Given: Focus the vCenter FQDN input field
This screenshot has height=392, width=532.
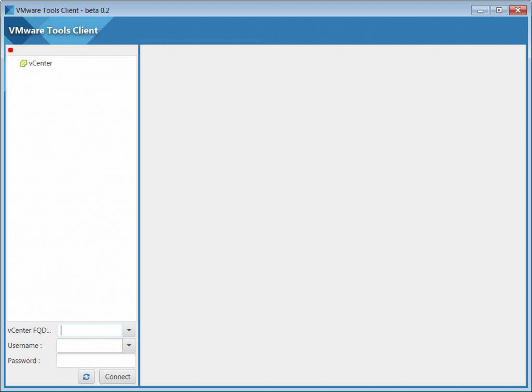Looking at the screenshot, I should point(89,330).
